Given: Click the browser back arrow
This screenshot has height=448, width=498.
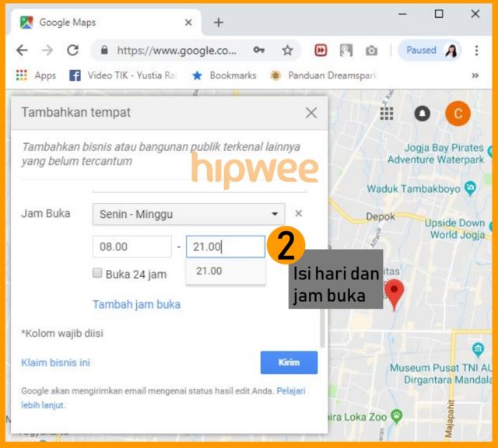Looking at the screenshot, I should (x=22, y=50).
